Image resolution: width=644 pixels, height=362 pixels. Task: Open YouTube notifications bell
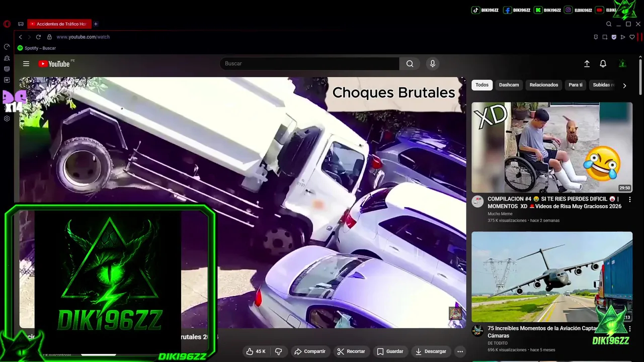[603, 64]
